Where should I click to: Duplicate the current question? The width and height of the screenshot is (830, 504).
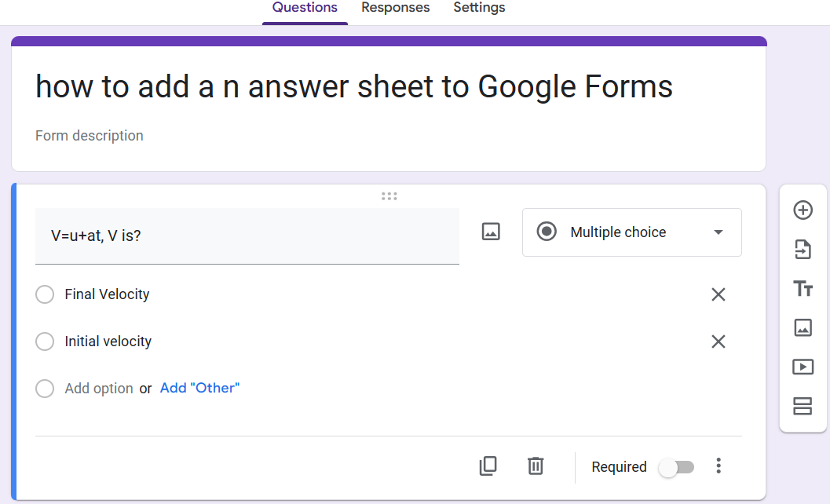pos(488,466)
